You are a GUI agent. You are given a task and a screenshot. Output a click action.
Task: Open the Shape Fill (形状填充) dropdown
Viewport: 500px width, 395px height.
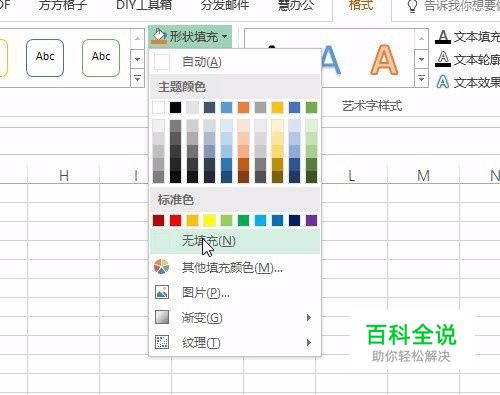pyautogui.click(x=190, y=36)
